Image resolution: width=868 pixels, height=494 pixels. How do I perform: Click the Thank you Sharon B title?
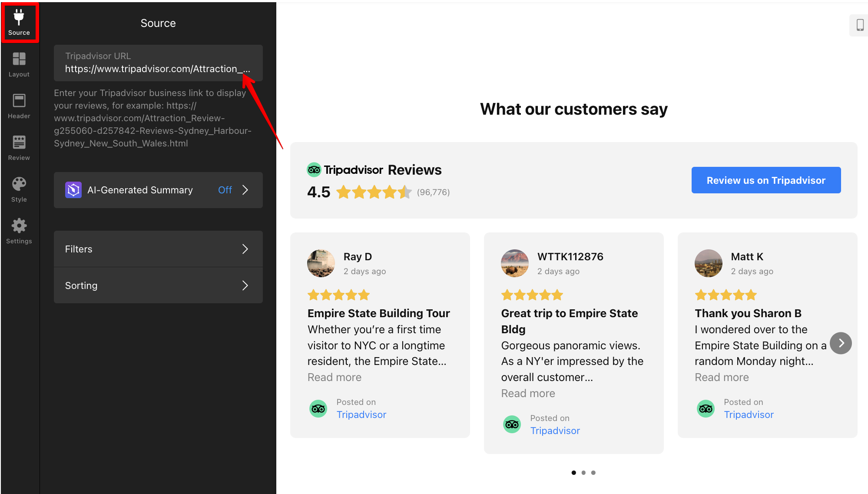pos(748,313)
